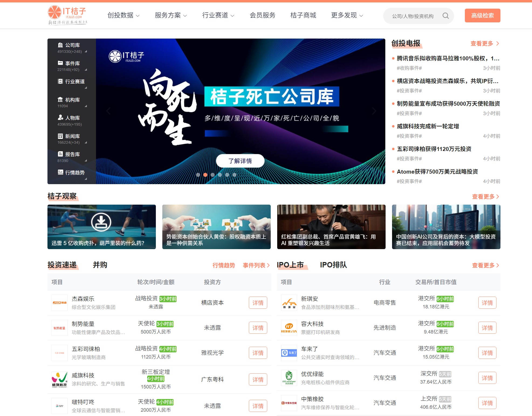Expand the 创投数据 dropdown menu

(123, 15)
